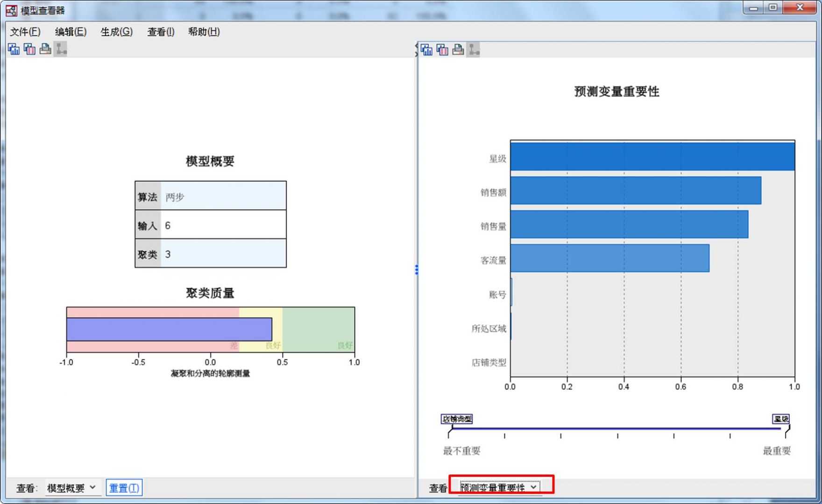The image size is (822, 504).
Task: Click the greyed tree icon in left toolbar
Action: click(x=61, y=49)
